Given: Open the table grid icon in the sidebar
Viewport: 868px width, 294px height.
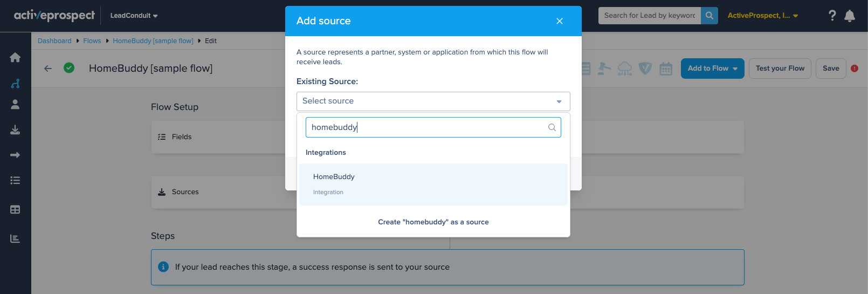Looking at the screenshot, I should coord(15,209).
